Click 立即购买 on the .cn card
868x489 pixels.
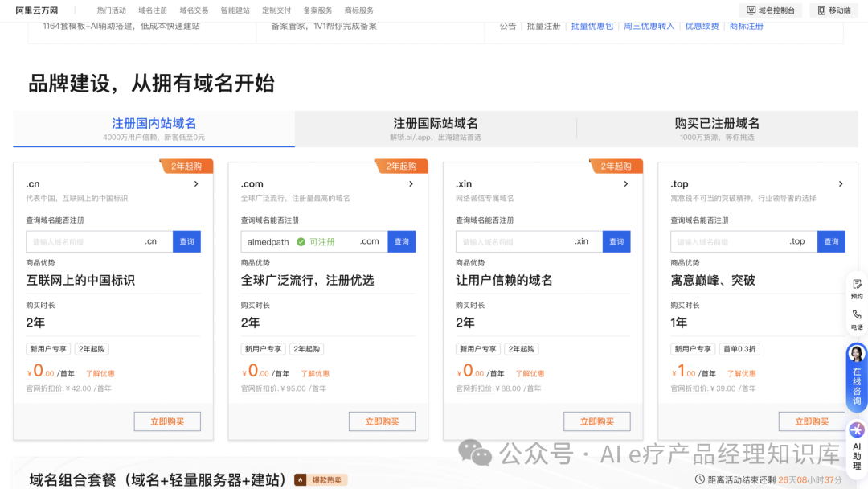(x=167, y=421)
